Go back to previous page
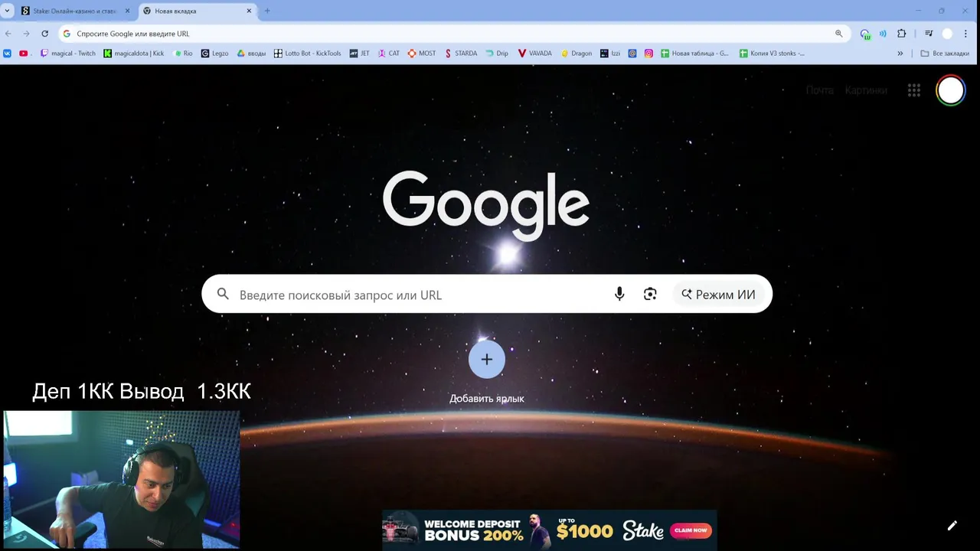 click(x=8, y=34)
